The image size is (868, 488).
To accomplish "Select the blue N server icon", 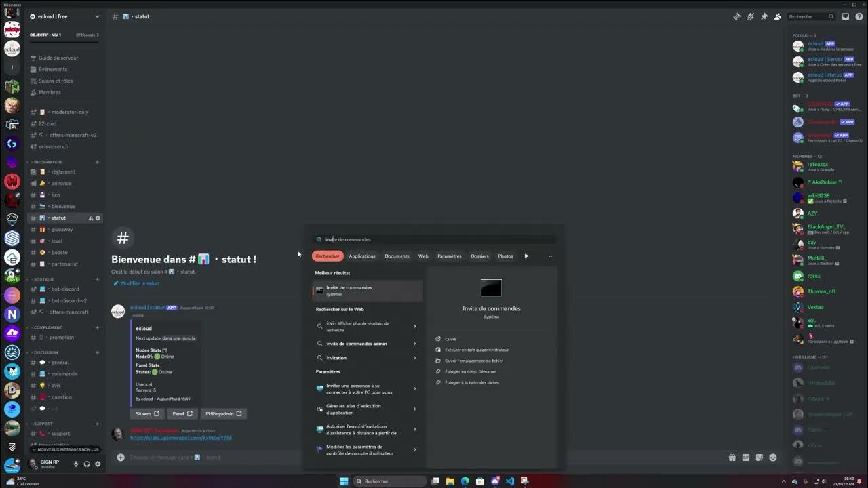I will tap(12, 314).
